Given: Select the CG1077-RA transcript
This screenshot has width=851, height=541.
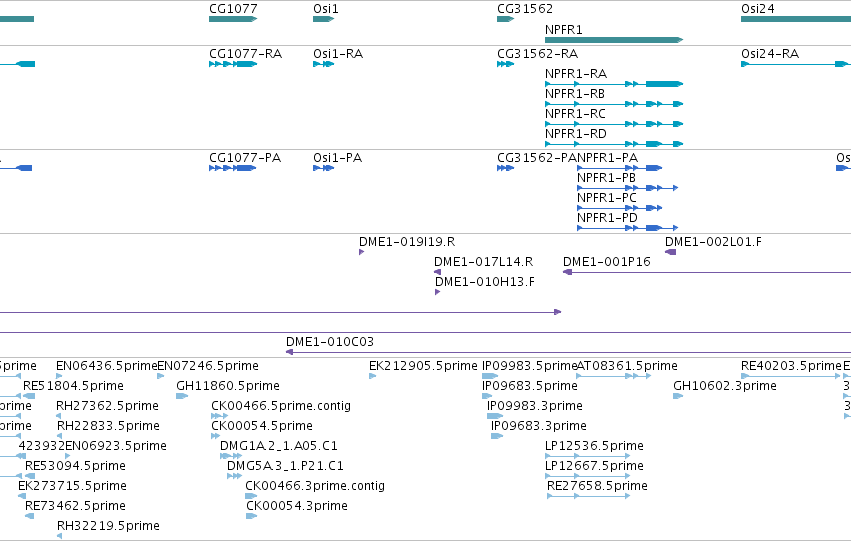Looking at the screenshot, I should point(233,64).
